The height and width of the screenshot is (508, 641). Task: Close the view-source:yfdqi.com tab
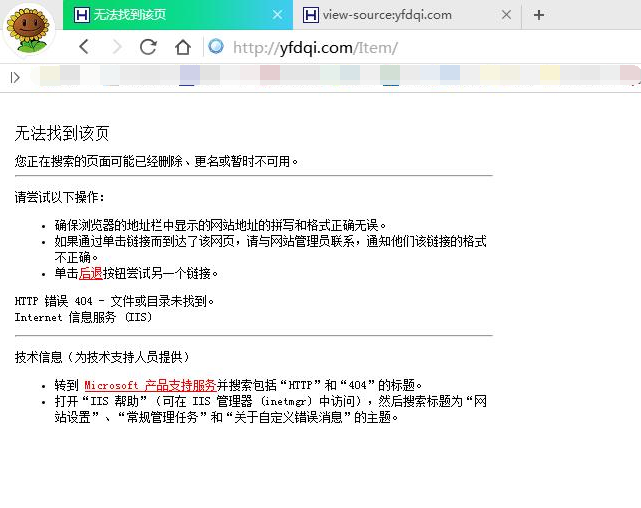coord(507,15)
